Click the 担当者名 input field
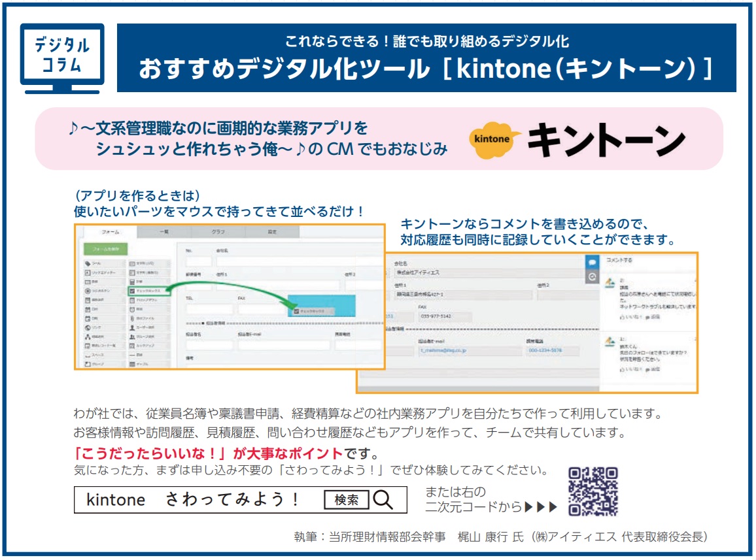Viewport: 756px width, 560px height. tap(209, 345)
